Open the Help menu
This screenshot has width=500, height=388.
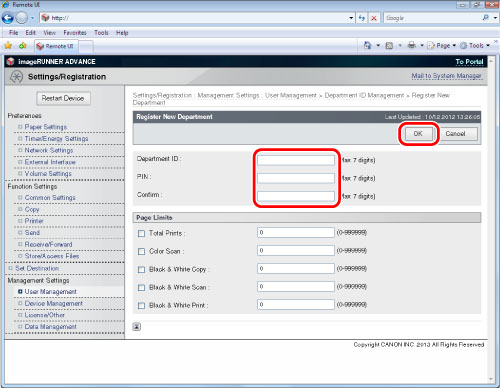[x=122, y=33]
